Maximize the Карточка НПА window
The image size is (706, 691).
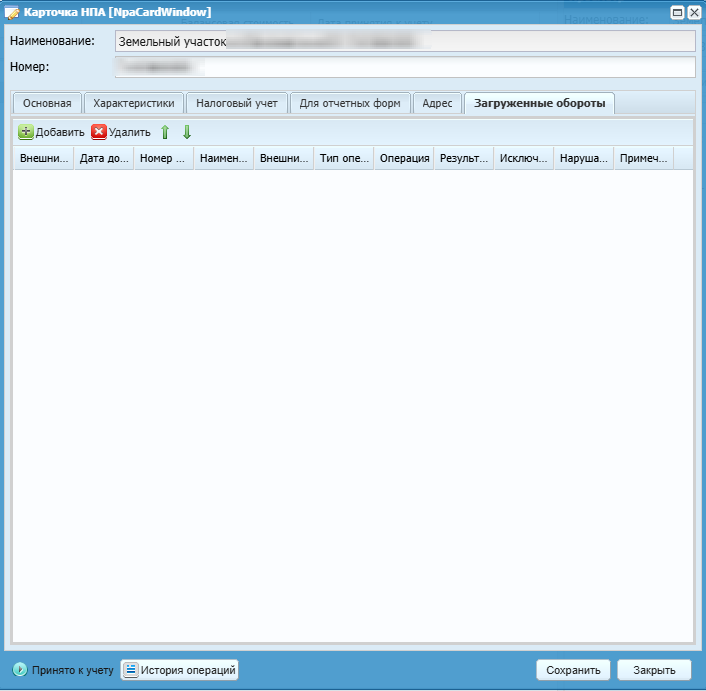[678, 12]
